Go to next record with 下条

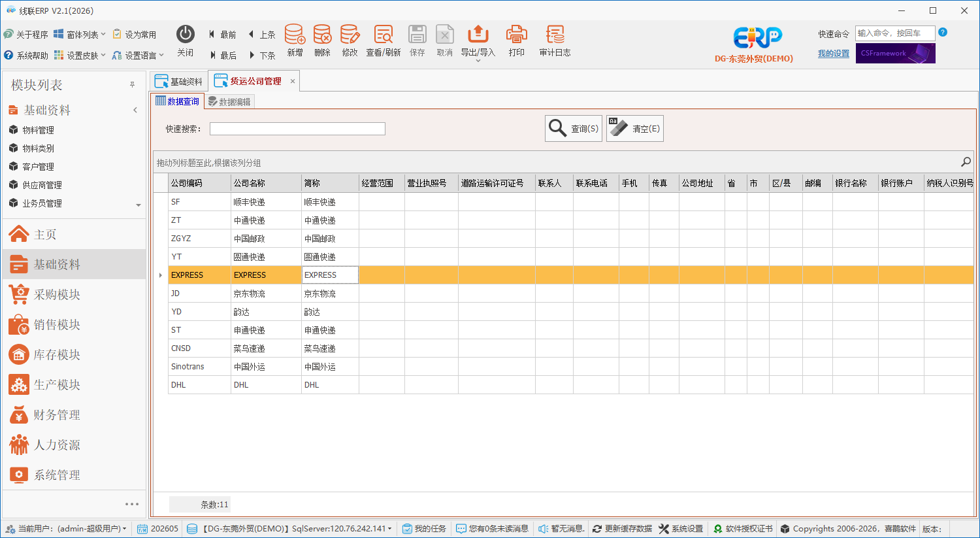click(x=263, y=56)
